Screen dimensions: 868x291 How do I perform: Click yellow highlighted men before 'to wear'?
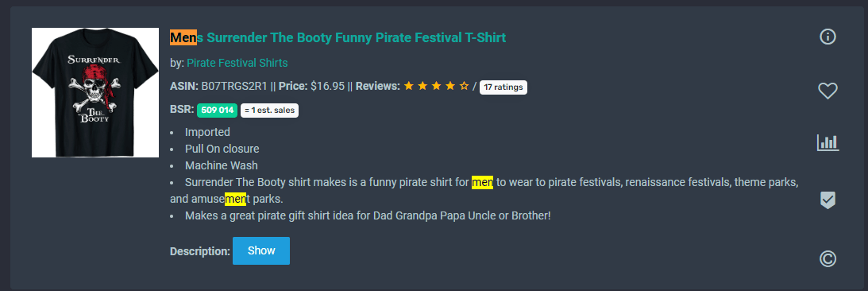tap(482, 182)
